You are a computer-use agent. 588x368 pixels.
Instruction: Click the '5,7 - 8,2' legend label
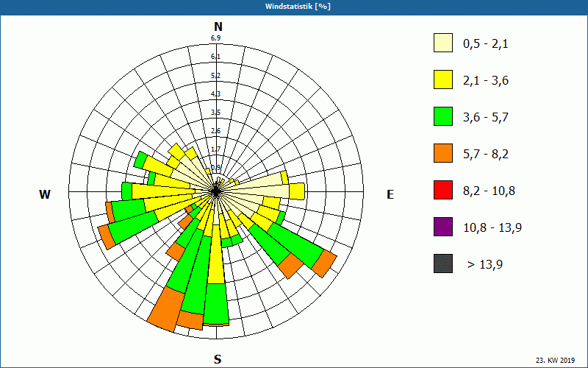pyautogui.click(x=486, y=155)
